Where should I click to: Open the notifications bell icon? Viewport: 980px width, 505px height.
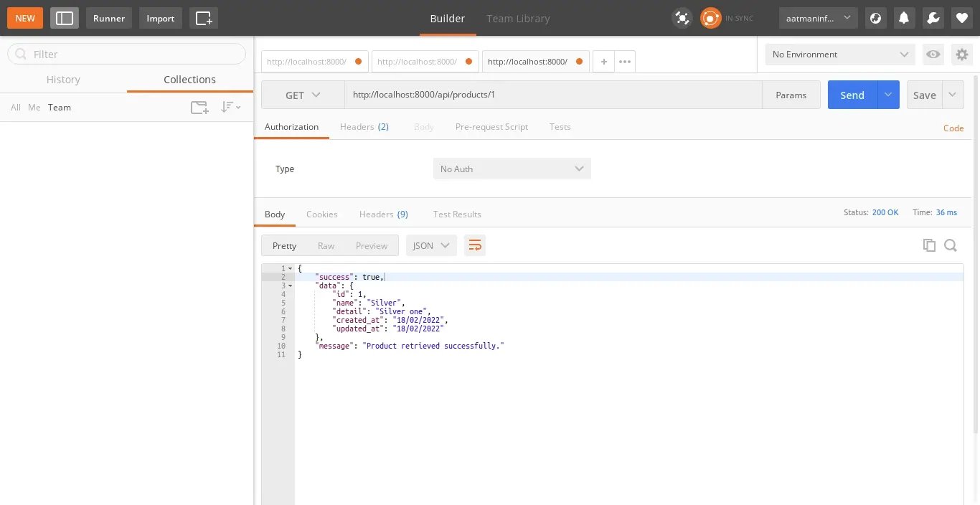[x=904, y=18]
